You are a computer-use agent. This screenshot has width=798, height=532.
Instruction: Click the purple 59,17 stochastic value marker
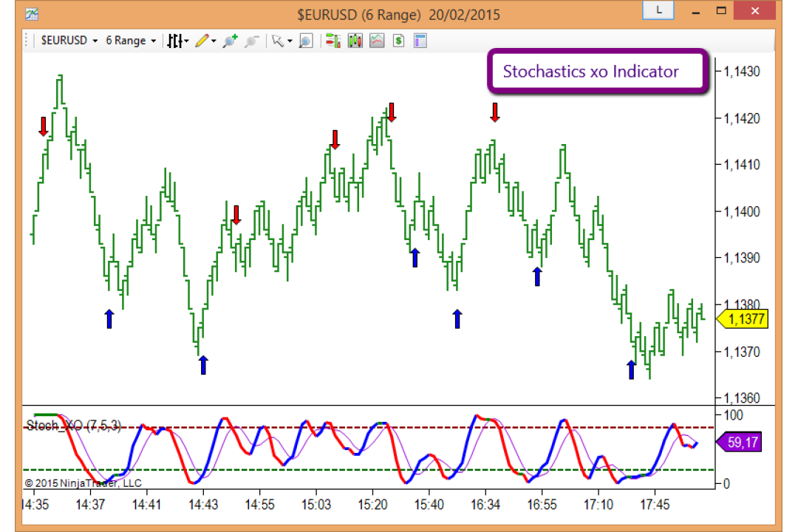(739, 442)
